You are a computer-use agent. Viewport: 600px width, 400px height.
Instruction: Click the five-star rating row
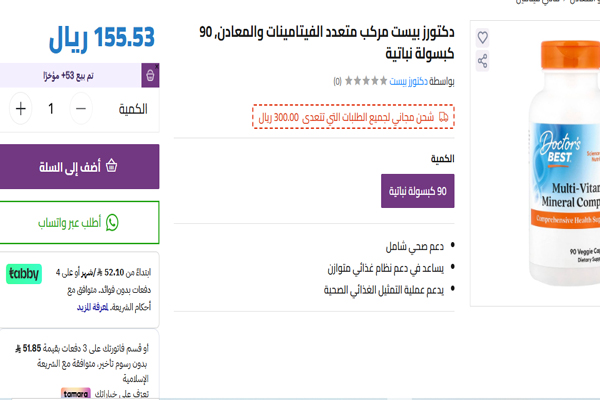(x=365, y=80)
